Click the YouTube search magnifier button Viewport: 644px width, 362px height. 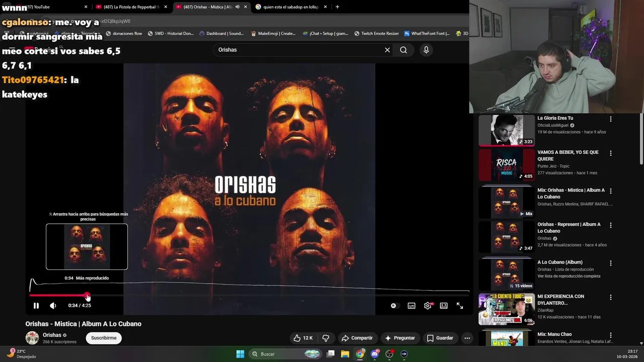[404, 50]
